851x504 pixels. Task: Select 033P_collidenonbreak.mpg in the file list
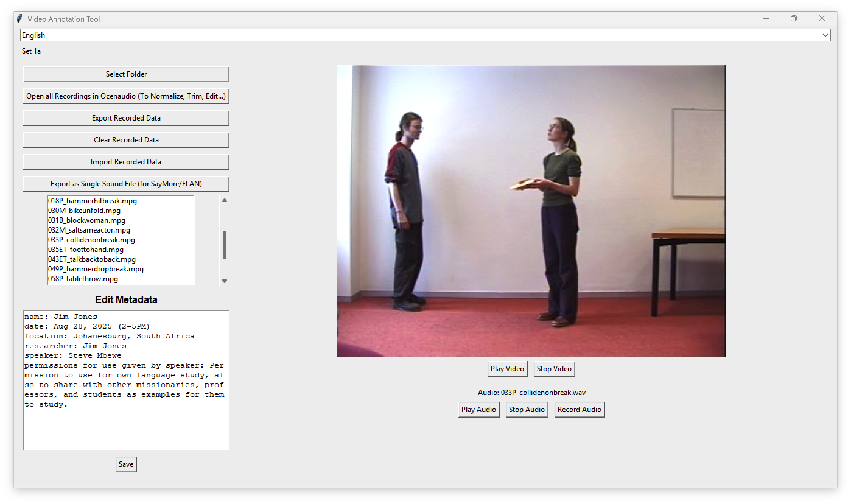91,240
